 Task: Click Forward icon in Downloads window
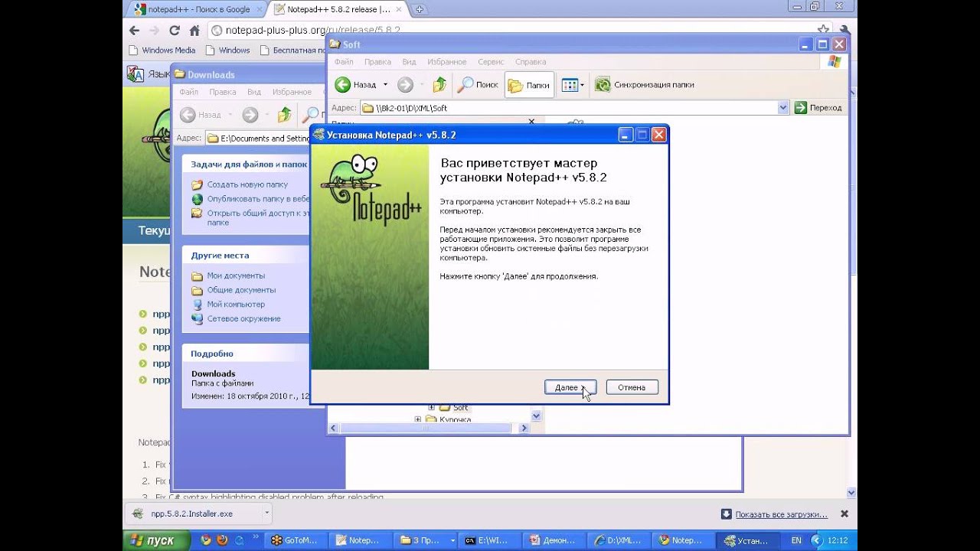tap(250, 115)
